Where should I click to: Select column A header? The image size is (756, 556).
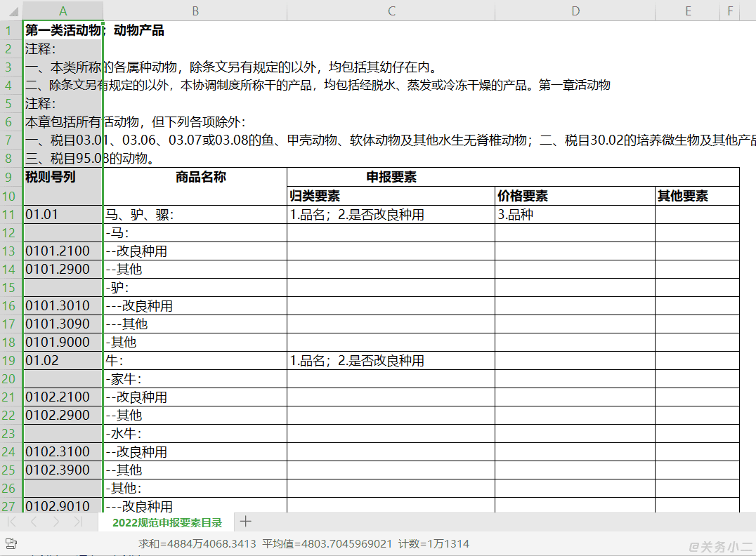click(x=63, y=11)
